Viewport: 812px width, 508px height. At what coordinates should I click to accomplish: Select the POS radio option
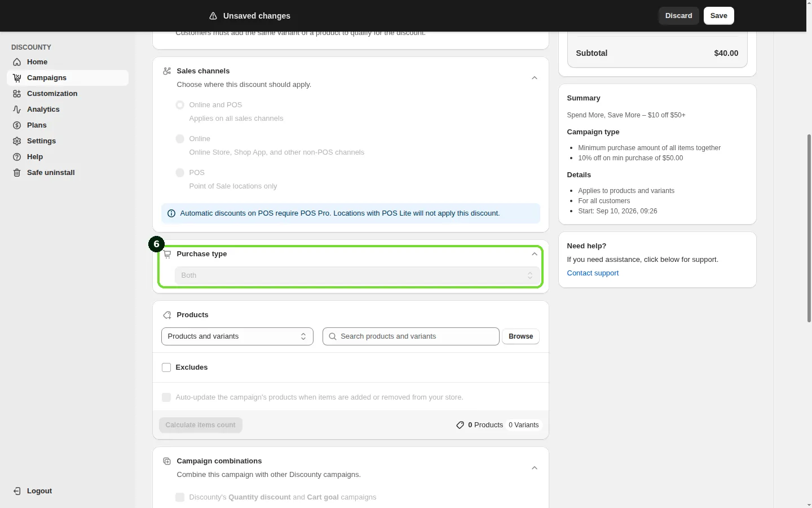(x=180, y=173)
